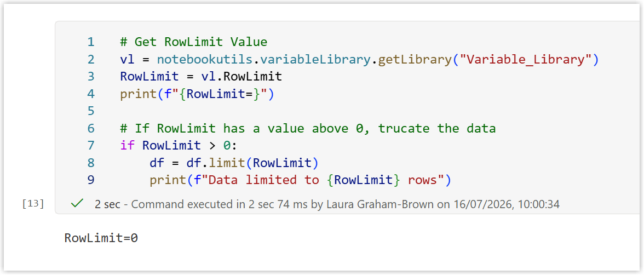This screenshot has height=275, width=644.
Task: Click line number 9 in the gutter
Action: [90, 180]
